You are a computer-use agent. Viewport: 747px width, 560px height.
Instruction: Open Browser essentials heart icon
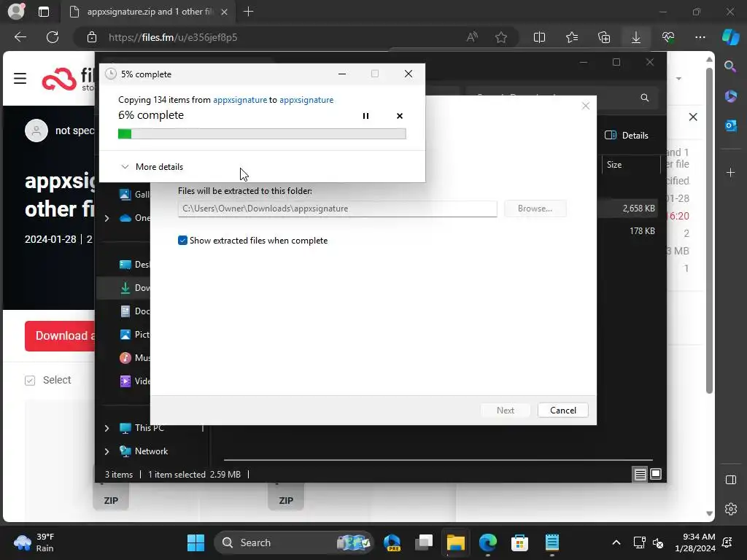(x=668, y=37)
